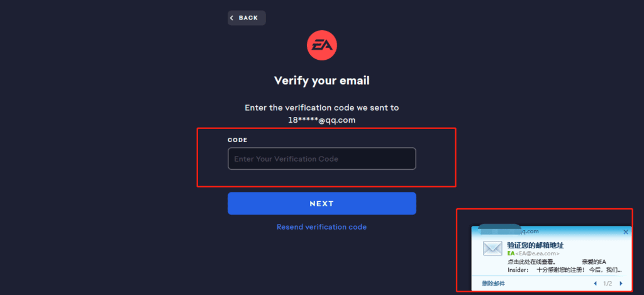Image resolution: width=644 pixels, height=295 pixels.
Task: Click the 1/2 mail counter
Action: pyautogui.click(x=608, y=284)
